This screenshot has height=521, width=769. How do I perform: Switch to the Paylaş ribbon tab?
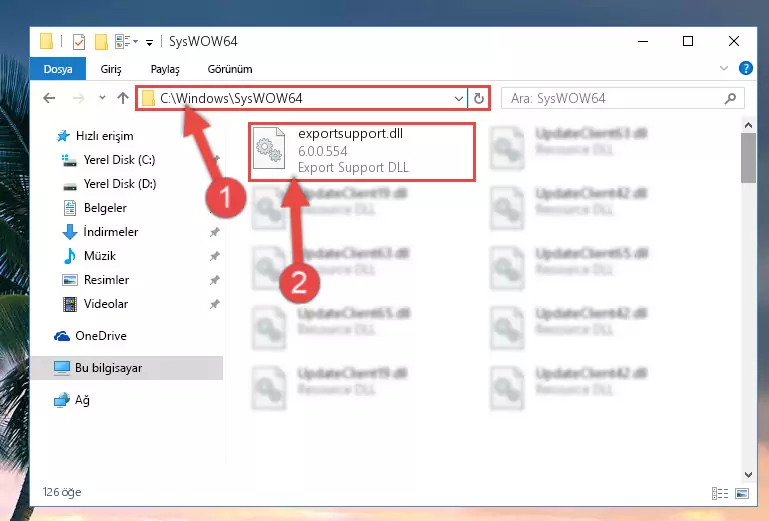[165, 69]
